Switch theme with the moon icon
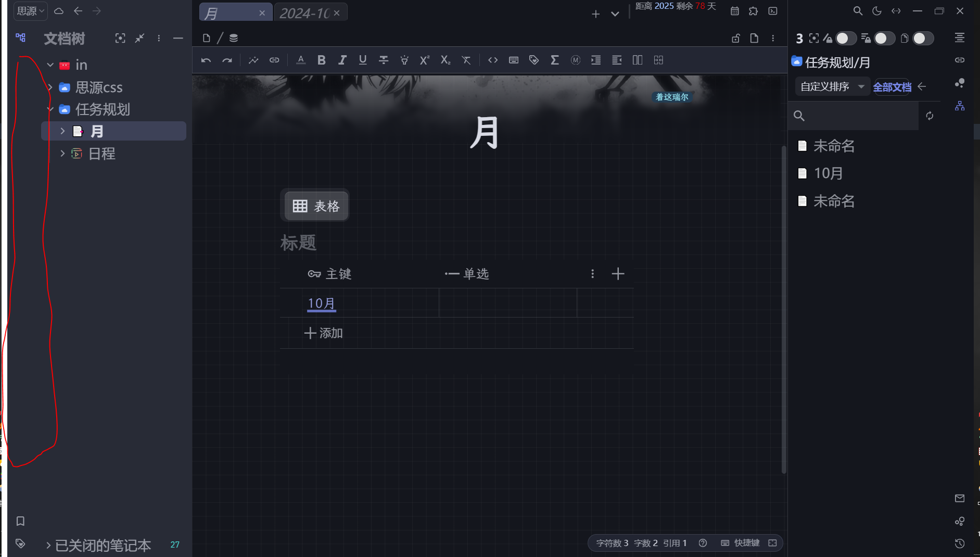 coord(877,11)
